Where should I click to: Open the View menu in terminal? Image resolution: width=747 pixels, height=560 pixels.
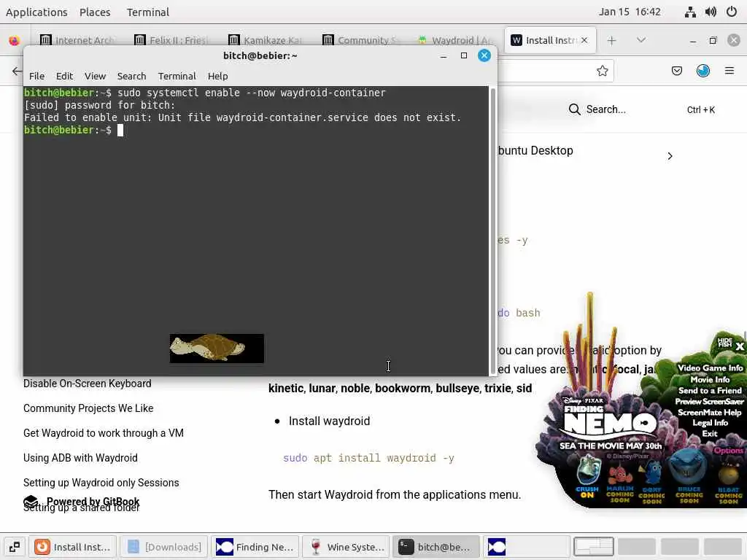coord(95,76)
